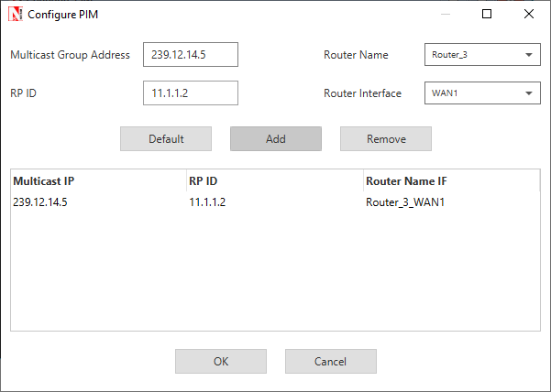Maximize the Configure PIM dialog
Screen dimensions: 551x392
(x=487, y=15)
